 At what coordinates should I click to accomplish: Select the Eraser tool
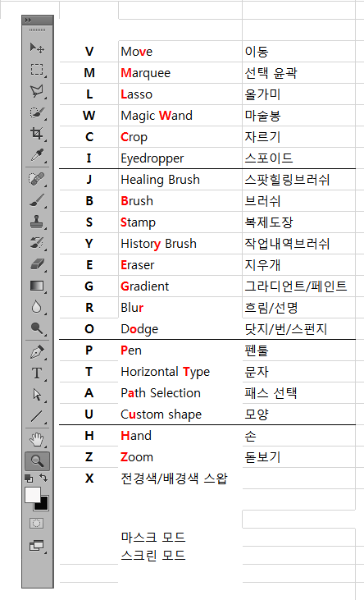(x=37, y=264)
